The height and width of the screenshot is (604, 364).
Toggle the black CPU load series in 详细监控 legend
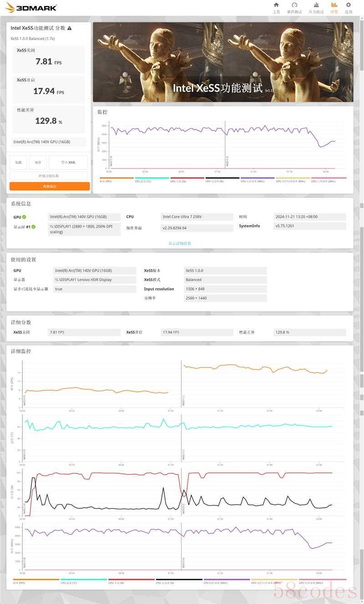point(179,580)
